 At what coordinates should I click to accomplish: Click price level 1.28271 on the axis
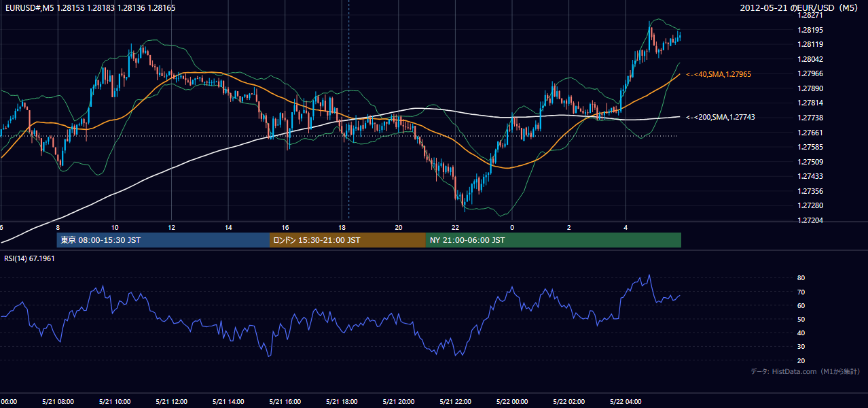pos(810,15)
